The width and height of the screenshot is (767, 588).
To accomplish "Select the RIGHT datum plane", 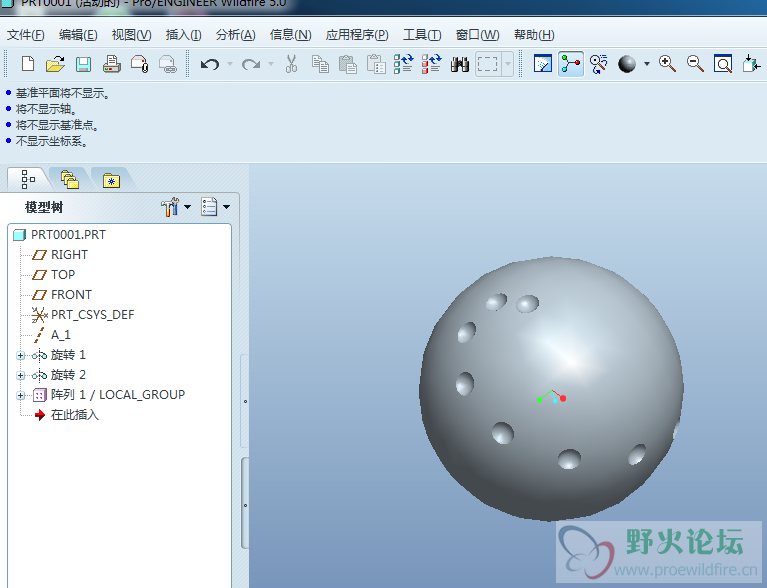I will coord(60,255).
